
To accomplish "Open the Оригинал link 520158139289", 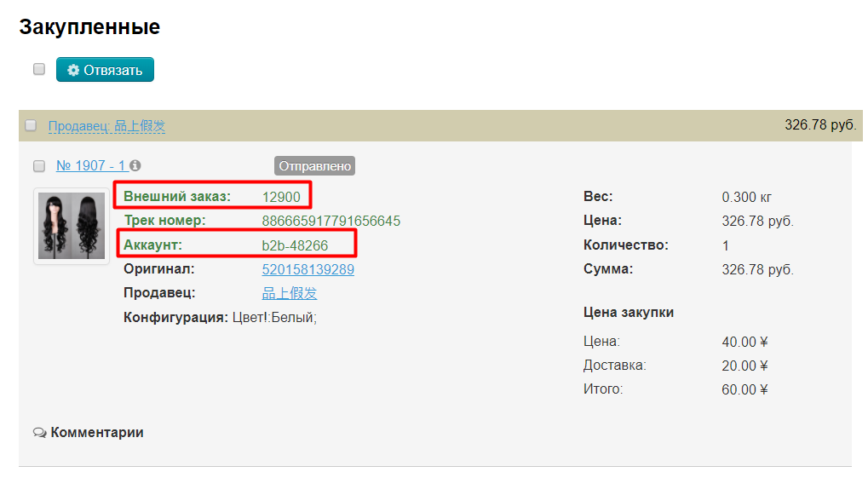I will 308,269.
